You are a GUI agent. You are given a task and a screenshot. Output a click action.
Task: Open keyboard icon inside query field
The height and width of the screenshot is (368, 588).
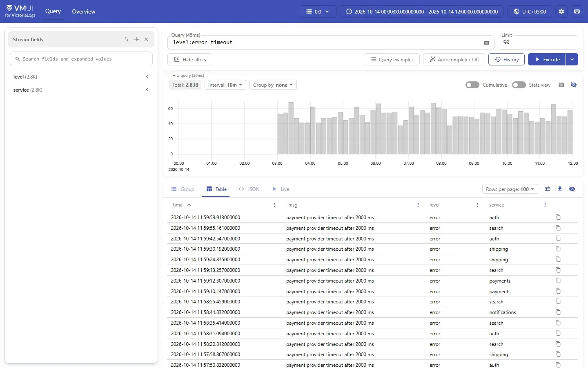486,43
